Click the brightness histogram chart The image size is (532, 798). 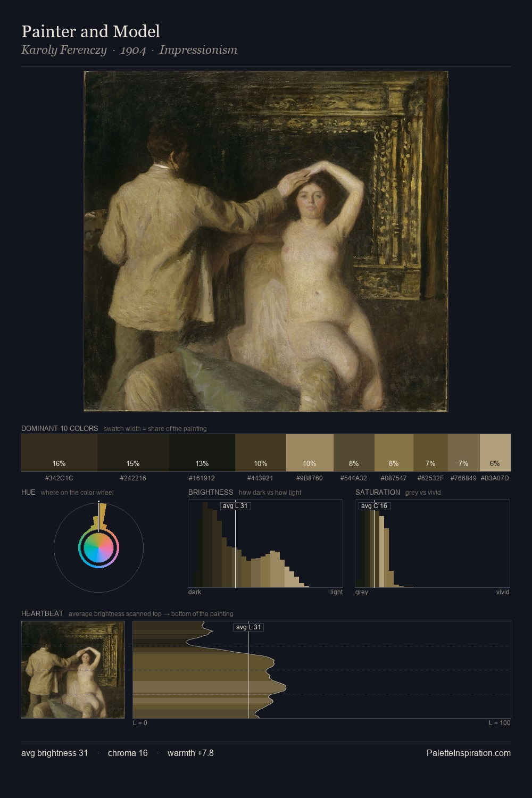(x=265, y=544)
